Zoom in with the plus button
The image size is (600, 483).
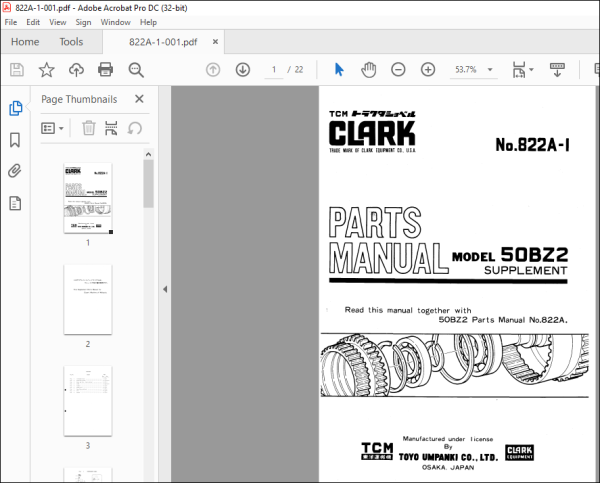tap(428, 70)
